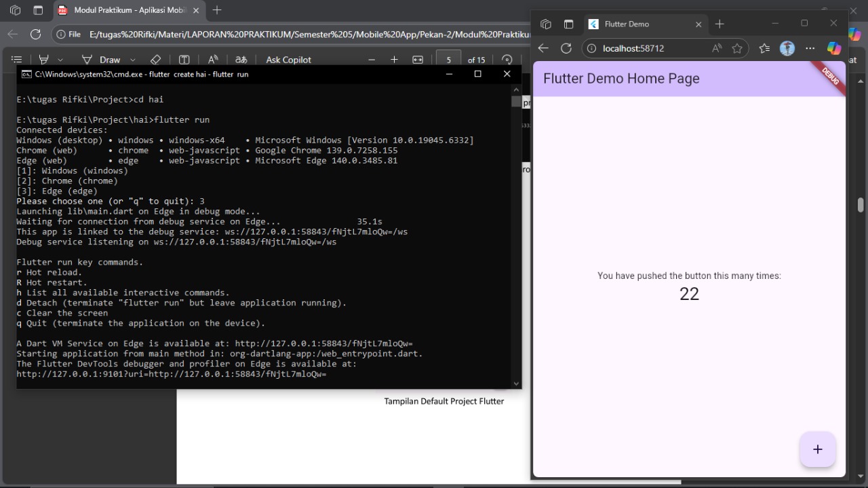Expand the Draw tool dropdown arrow
The height and width of the screenshot is (488, 868).
[133, 60]
